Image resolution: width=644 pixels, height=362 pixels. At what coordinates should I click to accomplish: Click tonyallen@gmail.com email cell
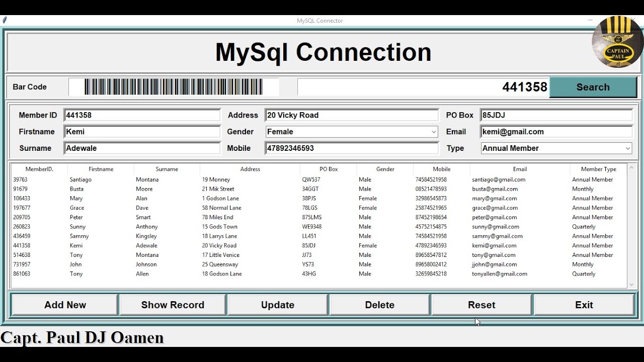coord(499,274)
